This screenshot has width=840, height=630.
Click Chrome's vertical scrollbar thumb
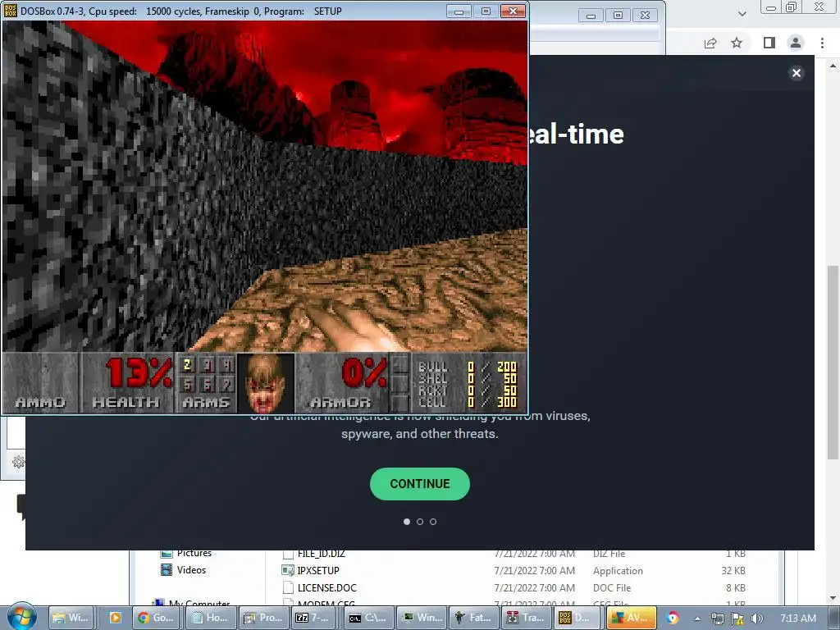click(833, 362)
